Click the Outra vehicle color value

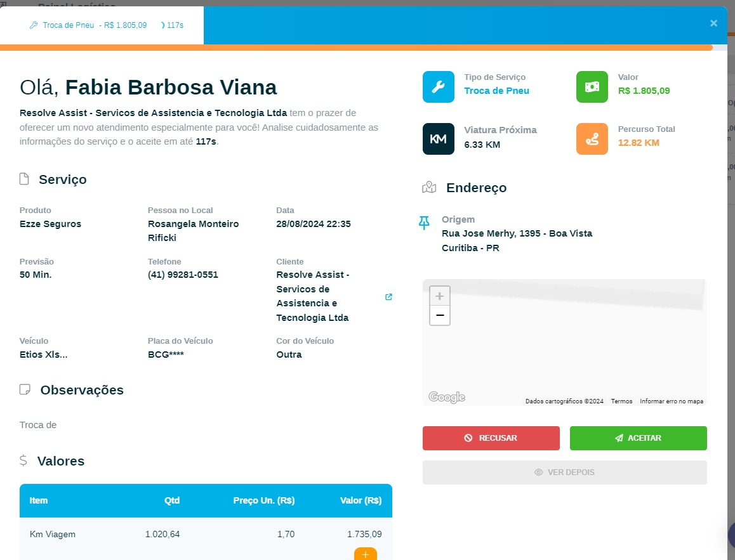tap(289, 355)
